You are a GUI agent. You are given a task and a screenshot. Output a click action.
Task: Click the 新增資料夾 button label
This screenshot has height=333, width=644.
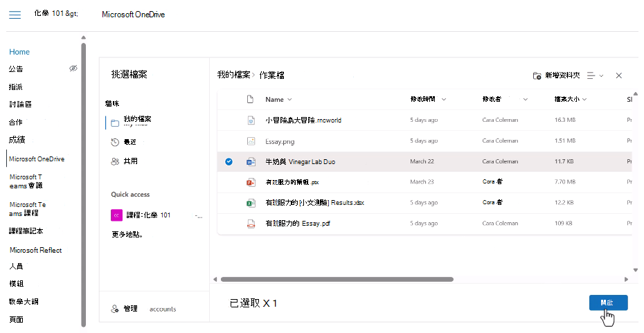pos(562,75)
